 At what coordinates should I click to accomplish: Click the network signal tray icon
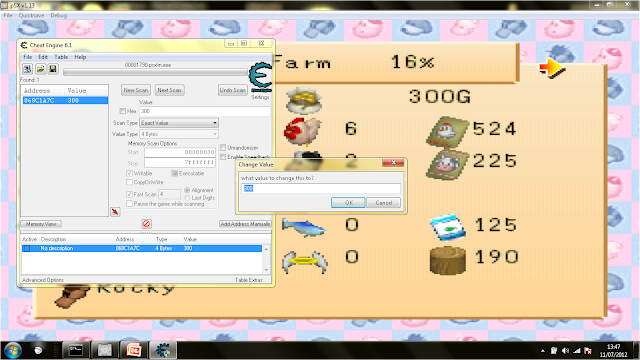(577, 351)
